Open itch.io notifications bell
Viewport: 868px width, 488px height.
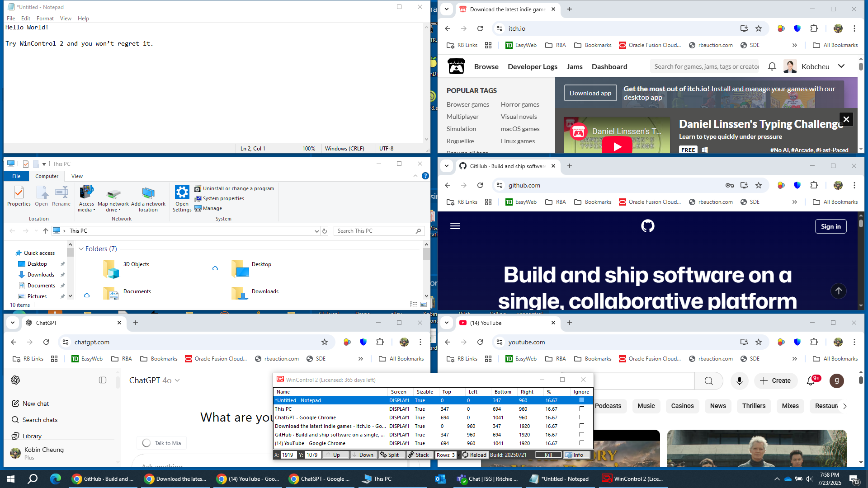pos(772,66)
